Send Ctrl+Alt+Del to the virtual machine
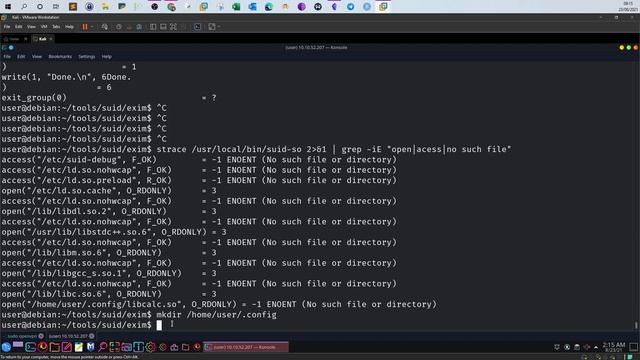The width and height of the screenshot is (640, 360). pos(105,27)
